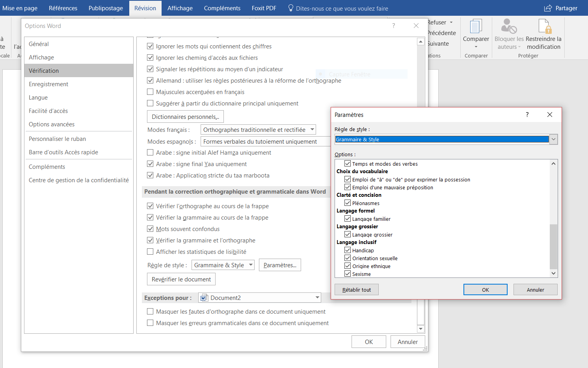588x368 pixels.
Task: Click Rétablir tout button
Action: (x=357, y=290)
